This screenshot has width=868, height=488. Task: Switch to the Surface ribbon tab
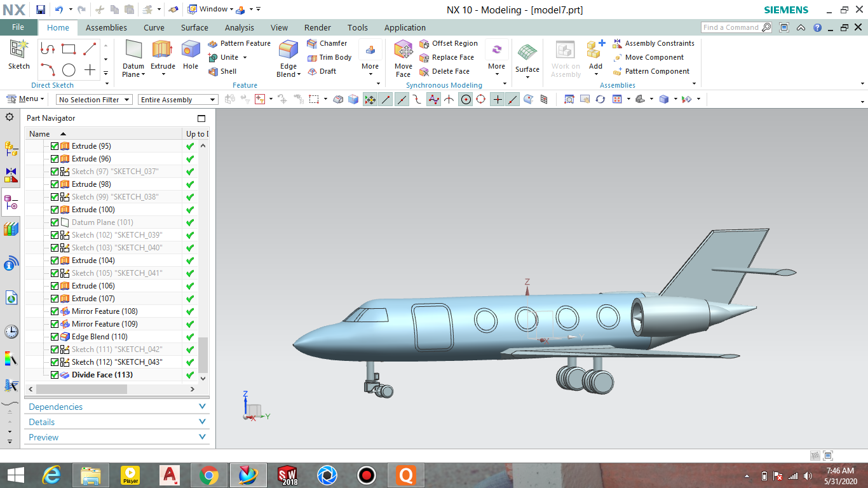(194, 27)
